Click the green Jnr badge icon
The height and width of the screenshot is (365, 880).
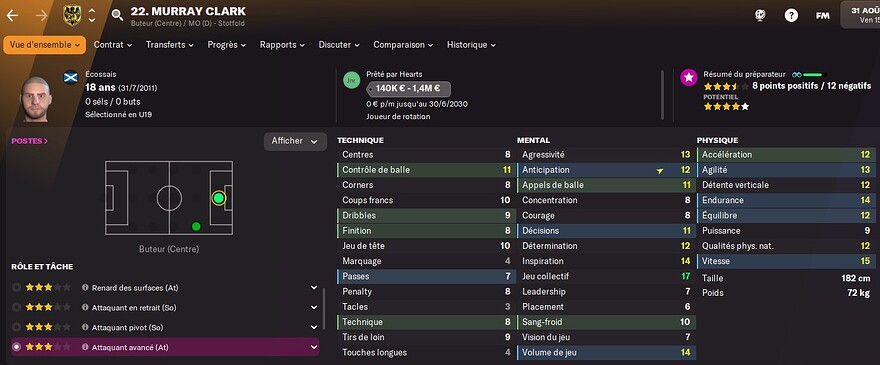pos(351,80)
